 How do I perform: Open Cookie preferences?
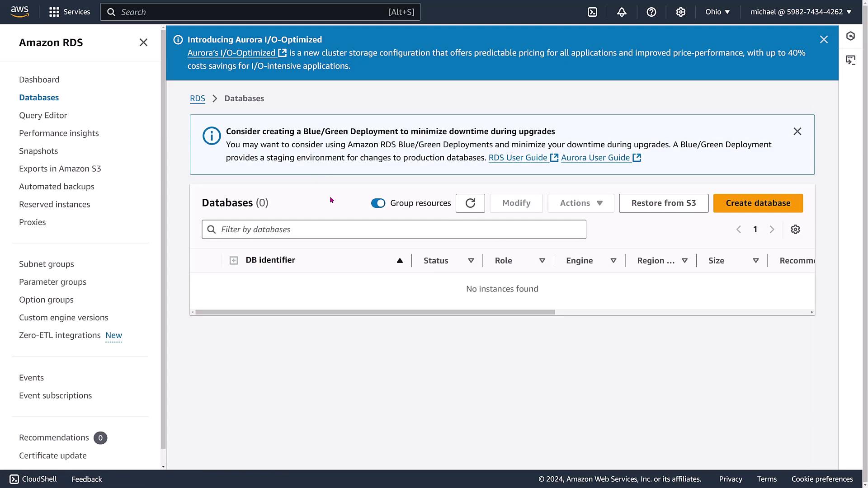[822, 479]
